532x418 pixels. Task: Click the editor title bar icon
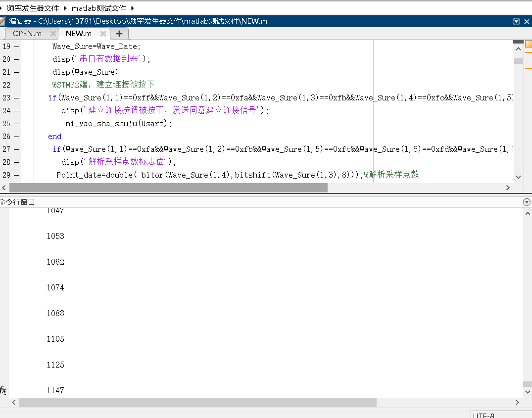click(2, 21)
